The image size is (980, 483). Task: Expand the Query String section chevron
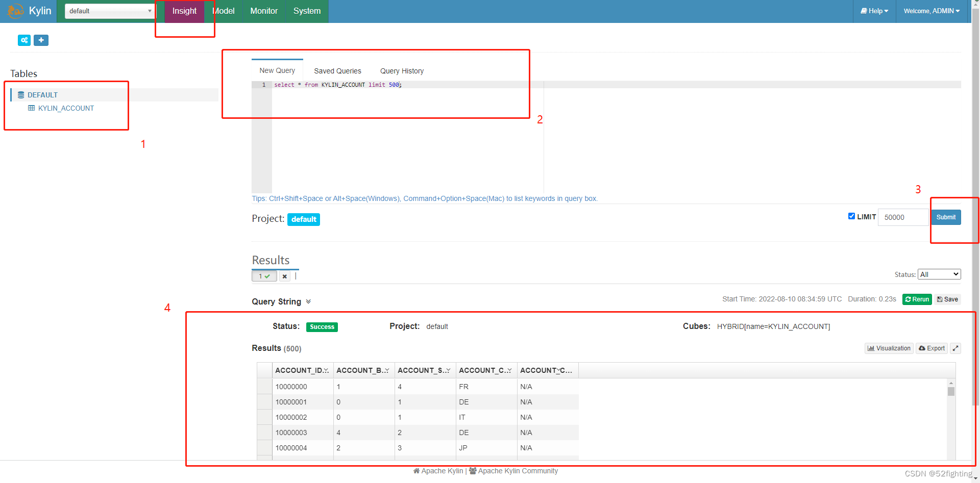(308, 301)
